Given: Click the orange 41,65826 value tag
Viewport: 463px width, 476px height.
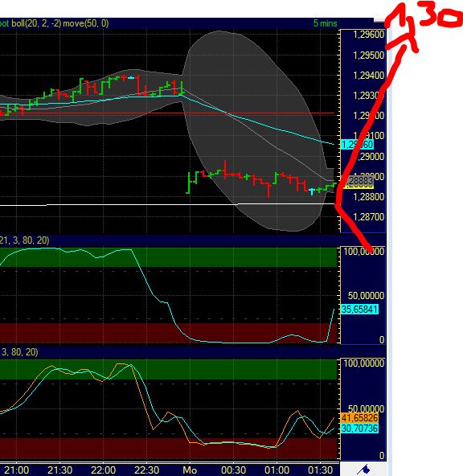Looking at the screenshot, I should coord(359,418).
